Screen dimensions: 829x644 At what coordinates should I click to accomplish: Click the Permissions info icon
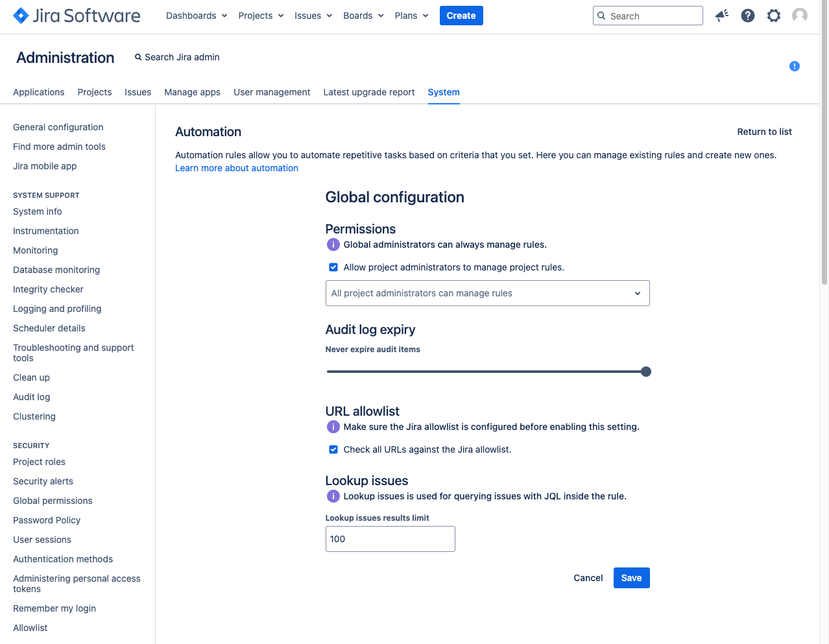tap(333, 244)
